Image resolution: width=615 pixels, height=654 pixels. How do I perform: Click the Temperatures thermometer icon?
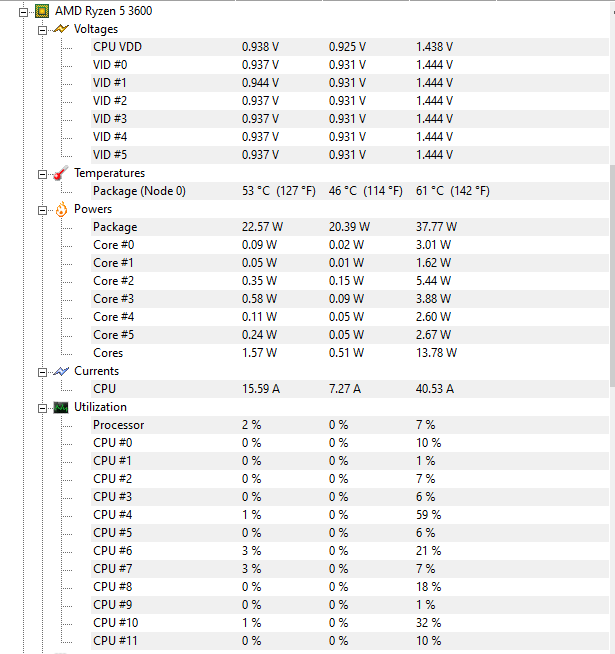click(61, 173)
